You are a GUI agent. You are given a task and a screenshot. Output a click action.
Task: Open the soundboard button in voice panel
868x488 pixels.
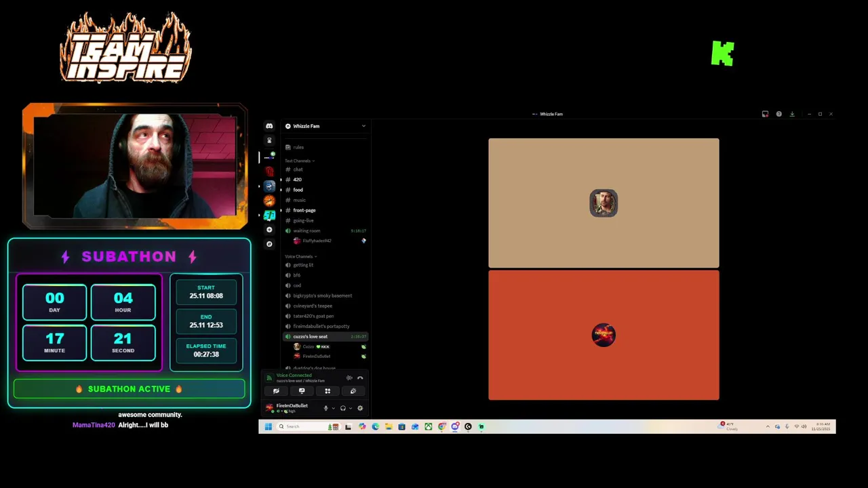(353, 391)
